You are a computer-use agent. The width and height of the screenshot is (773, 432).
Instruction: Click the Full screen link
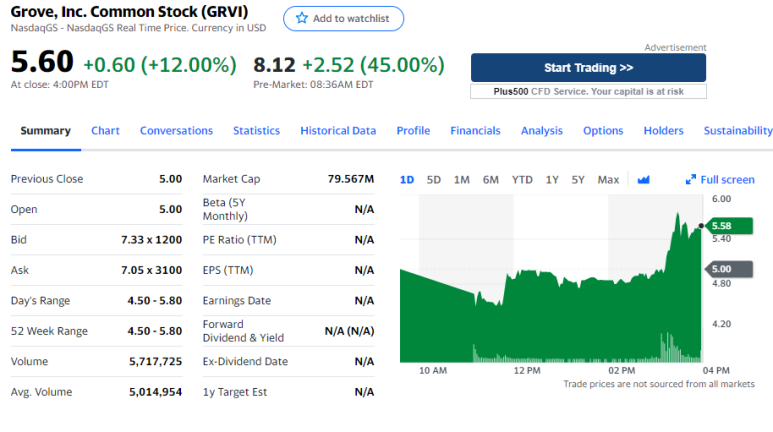click(x=727, y=180)
